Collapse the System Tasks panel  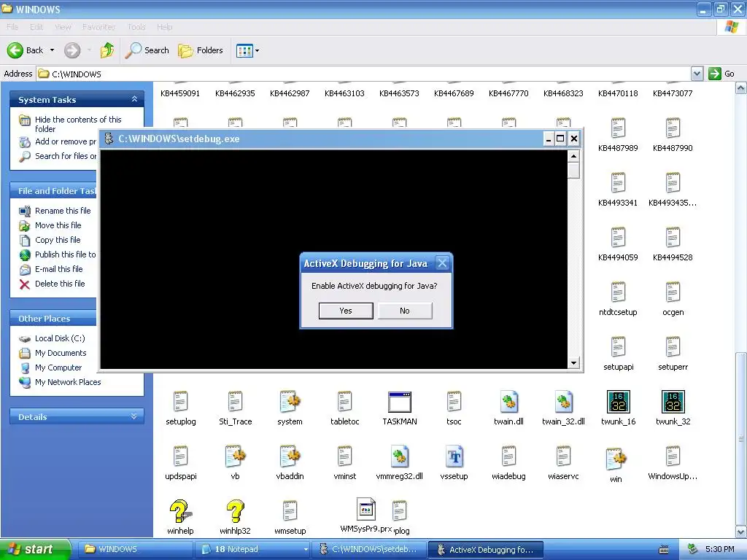click(x=134, y=99)
